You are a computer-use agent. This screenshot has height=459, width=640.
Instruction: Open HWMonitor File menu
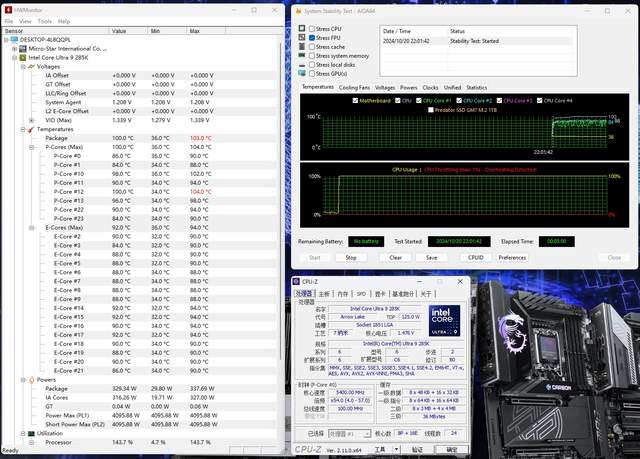(x=9, y=21)
